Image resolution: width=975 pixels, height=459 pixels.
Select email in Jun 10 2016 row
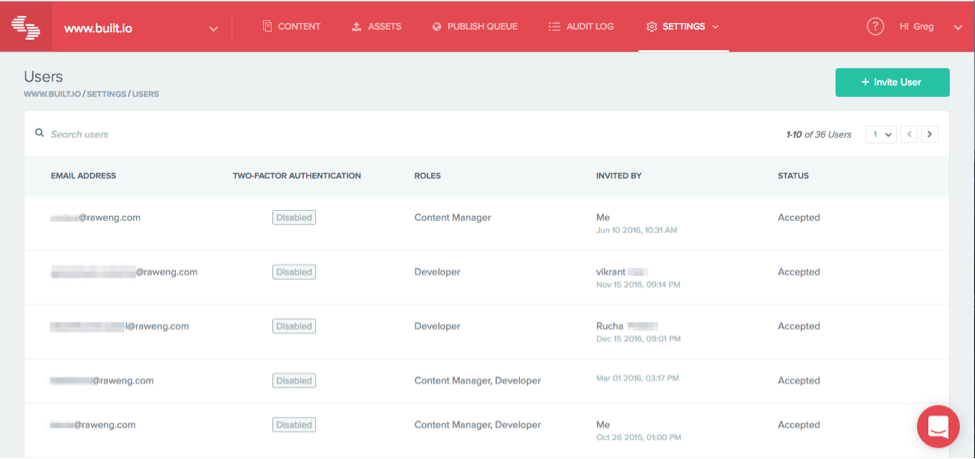coord(95,218)
